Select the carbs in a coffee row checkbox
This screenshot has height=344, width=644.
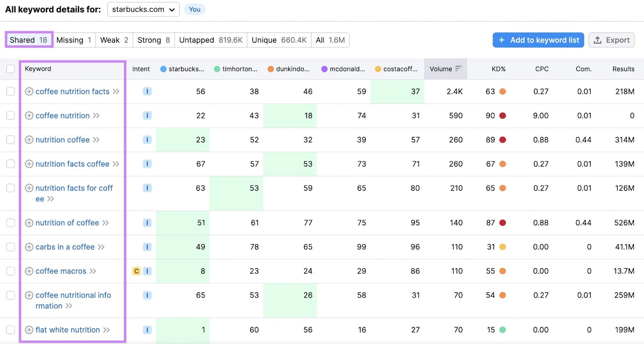(x=11, y=247)
